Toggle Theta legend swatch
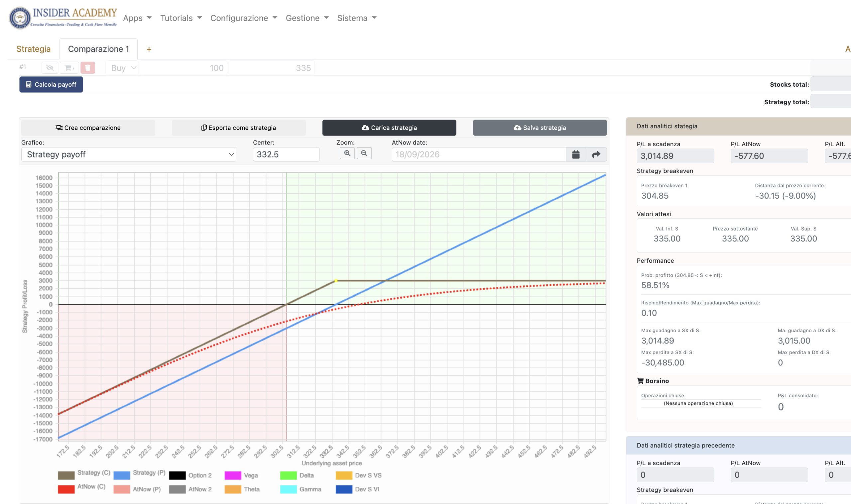This screenshot has height=504, width=851. tap(233, 489)
